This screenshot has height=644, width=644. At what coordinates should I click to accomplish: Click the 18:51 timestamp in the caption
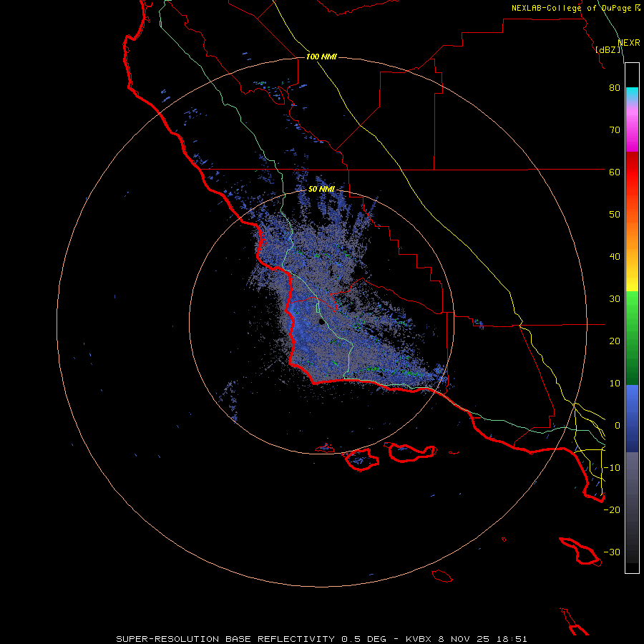pyautogui.click(x=513, y=639)
